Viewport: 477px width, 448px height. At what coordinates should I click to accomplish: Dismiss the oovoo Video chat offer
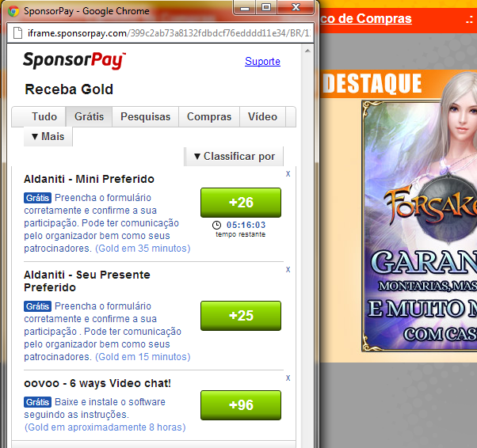288,378
